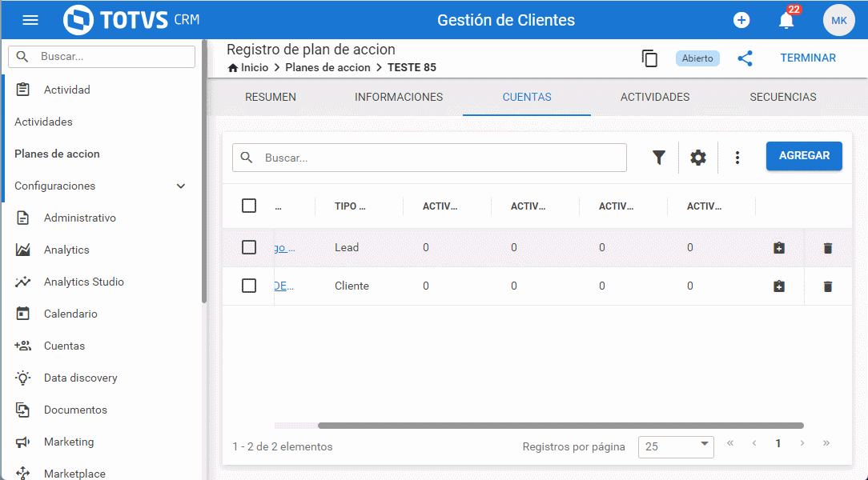Open the MK user avatar menu

tap(838, 21)
